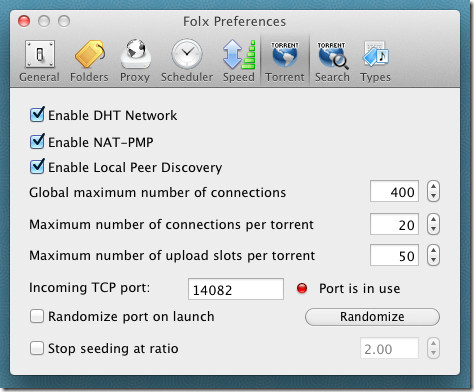Click the upload slots per torrent field

point(394,255)
